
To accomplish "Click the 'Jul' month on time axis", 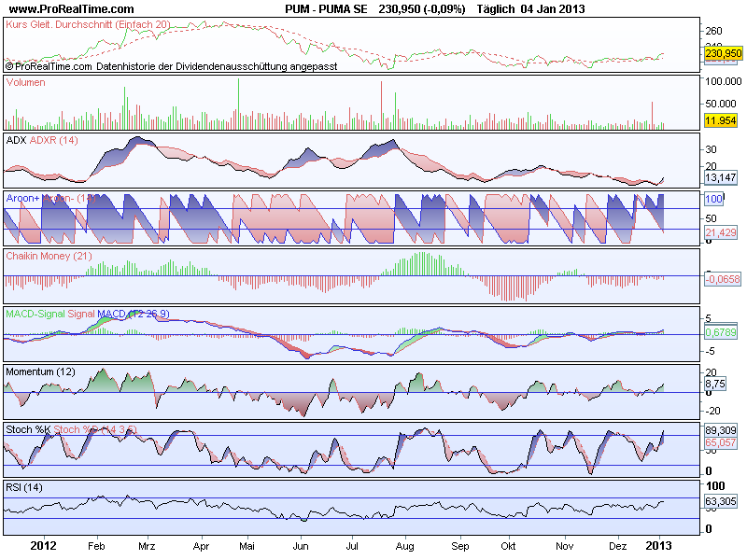I will [352, 546].
